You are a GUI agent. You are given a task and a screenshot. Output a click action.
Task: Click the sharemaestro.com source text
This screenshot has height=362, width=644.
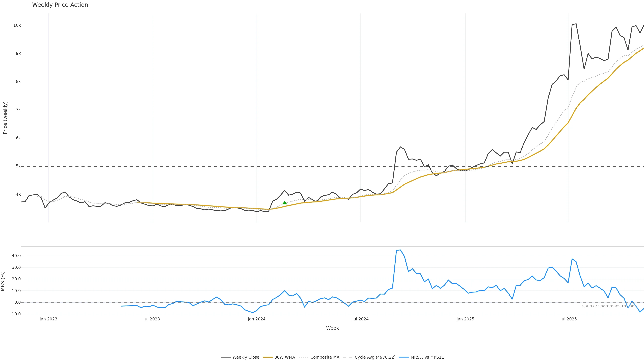click(x=609, y=306)
